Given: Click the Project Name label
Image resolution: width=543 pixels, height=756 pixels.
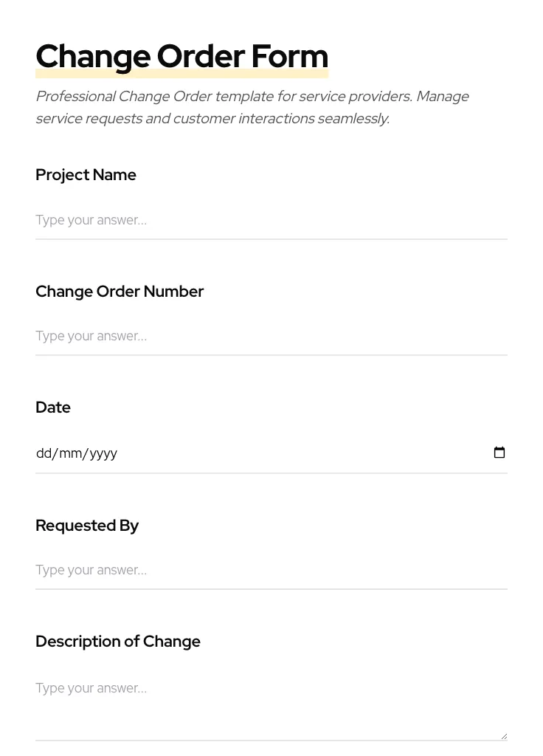Looking at the screenshot, I should click(x=86, y=175).
